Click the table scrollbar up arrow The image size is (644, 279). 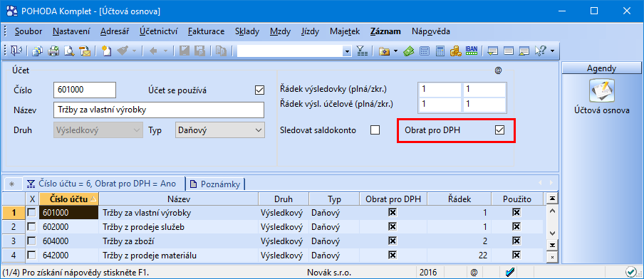pos(552,211)
